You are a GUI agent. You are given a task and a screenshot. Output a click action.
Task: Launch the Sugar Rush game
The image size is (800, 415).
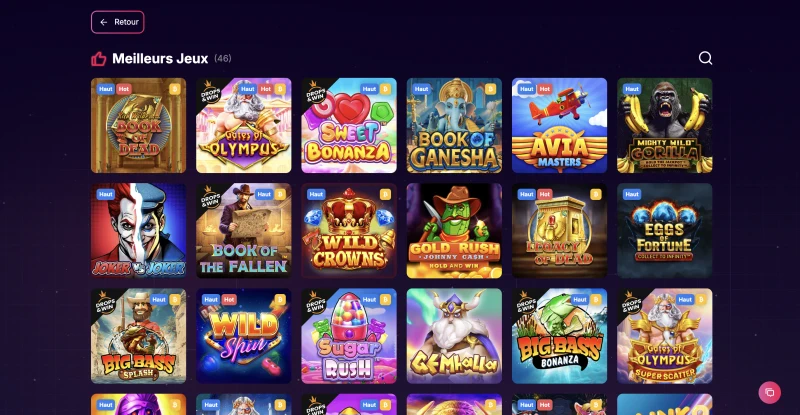pyautogui.click(x=349, y=336)
